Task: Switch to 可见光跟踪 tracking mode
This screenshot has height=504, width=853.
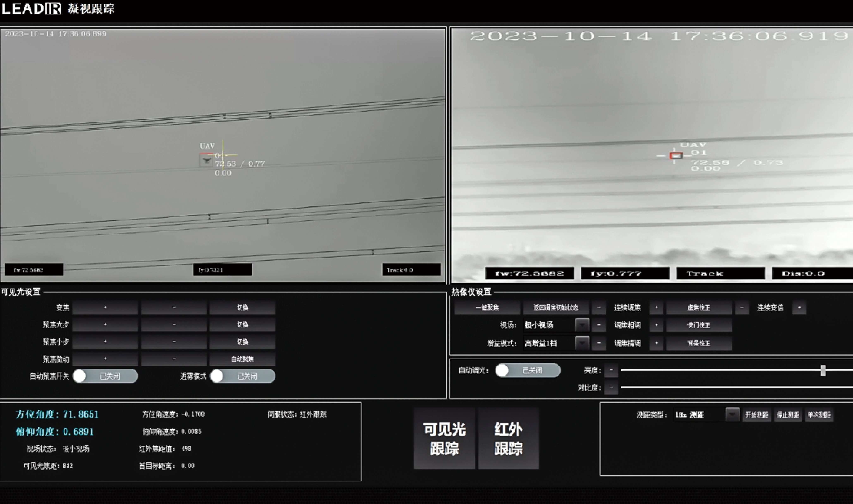Action: coord(444,438)
